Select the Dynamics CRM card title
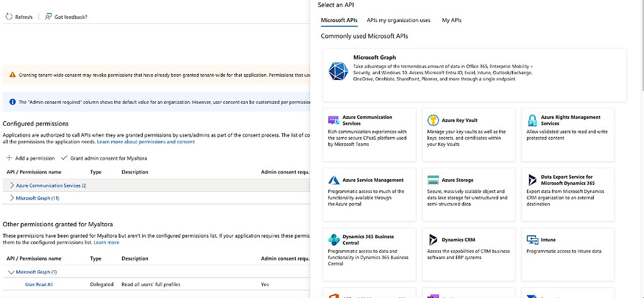The width and height of the screenshot is (644, 298). tap(458, 240)
